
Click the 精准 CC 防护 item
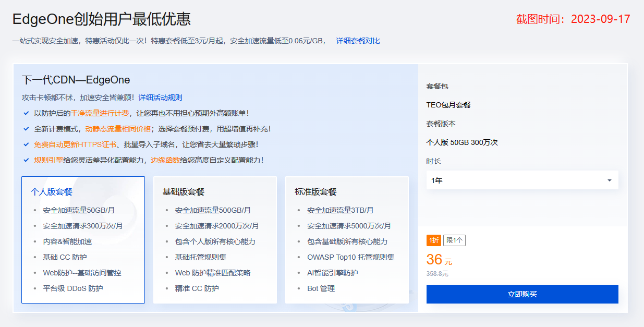[x=197, y=288]
